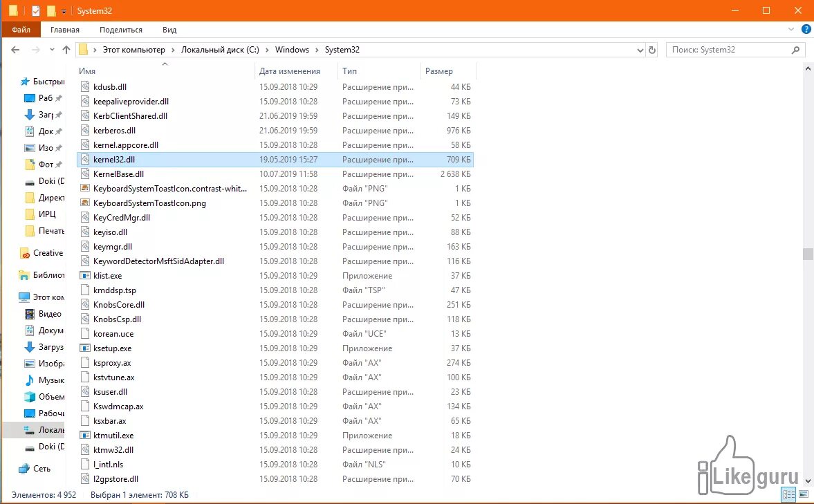Open the quick access toolbar dropdown
Image resolution: width=814 pixels, height=504 pixels.
[64, 11]
